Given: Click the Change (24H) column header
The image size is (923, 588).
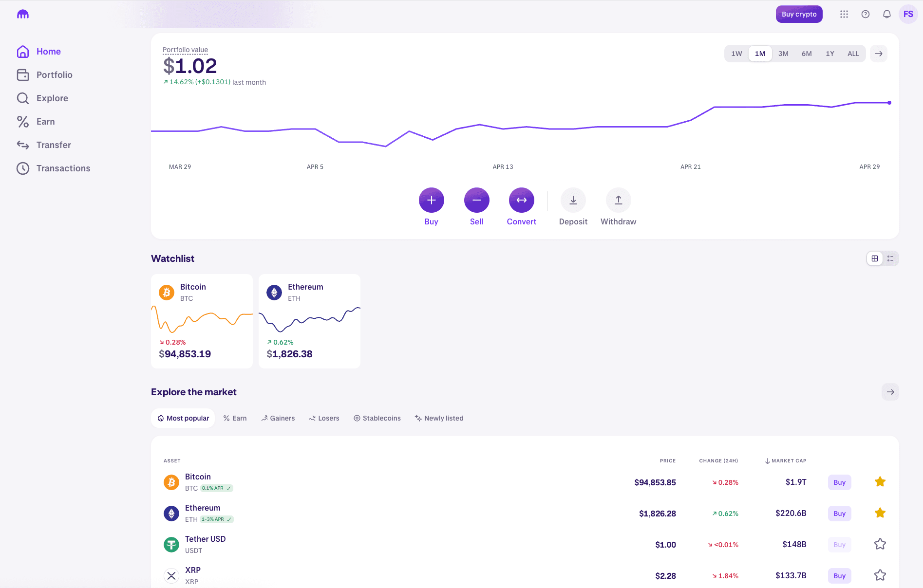Looking at the screenshot, I should (x=718, y=460).
